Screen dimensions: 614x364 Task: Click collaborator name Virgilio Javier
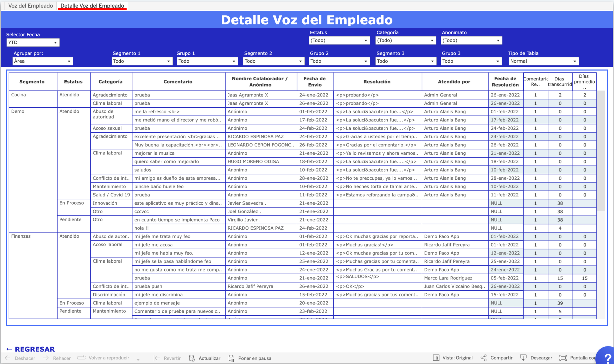(261, 220)
